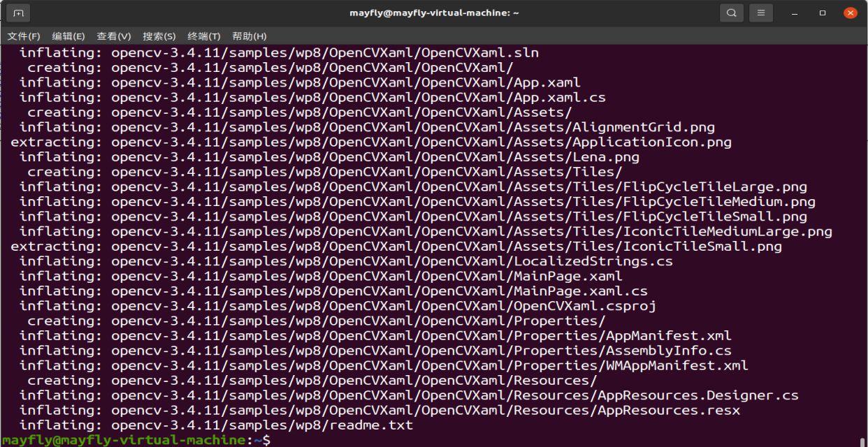Click the window title mayfly@mayfly-virtual-machine
Image resolution: width=868 pixels, height=447 pixels.
pos(434,12)
